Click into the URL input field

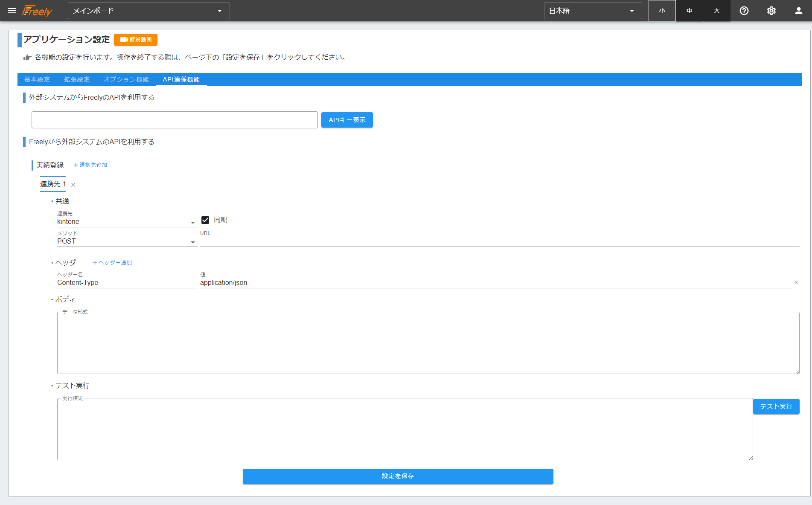pos(499,241)
